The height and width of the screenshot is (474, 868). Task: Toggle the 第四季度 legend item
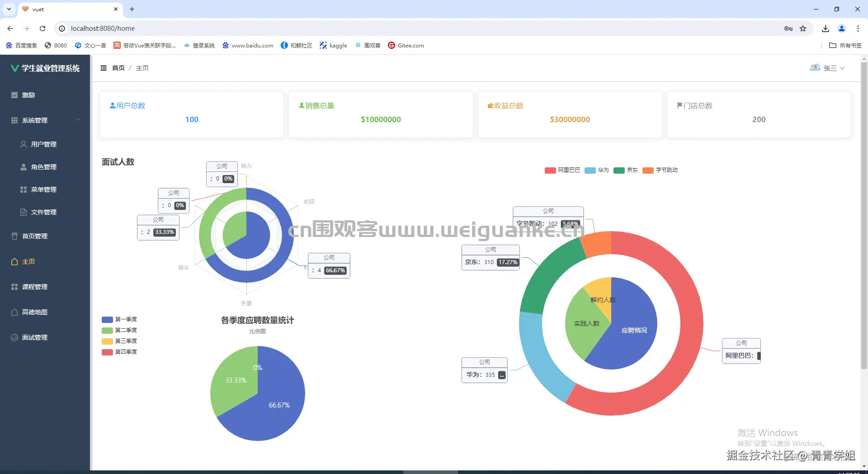click(x=119, y=352)
